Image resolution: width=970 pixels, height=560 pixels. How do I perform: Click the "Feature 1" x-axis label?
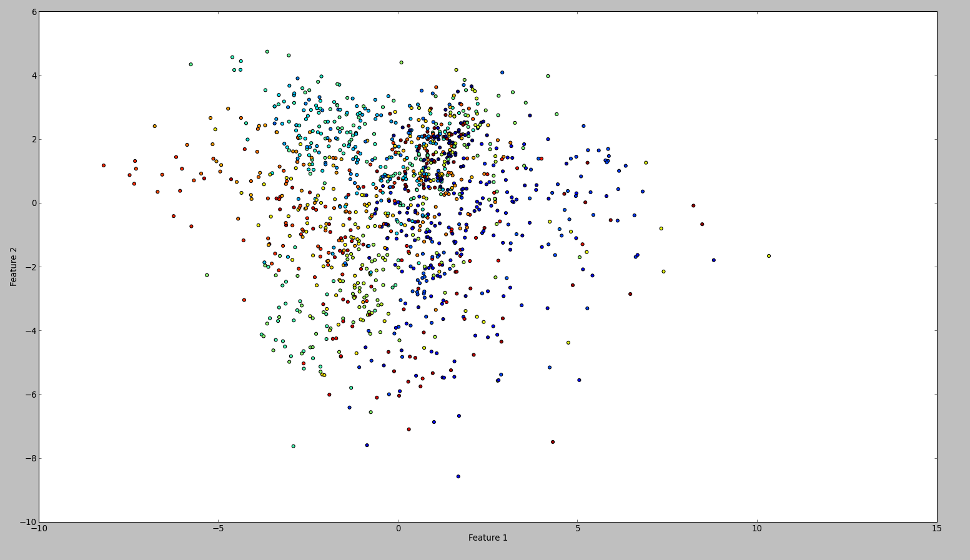click(x=488, y=538)
